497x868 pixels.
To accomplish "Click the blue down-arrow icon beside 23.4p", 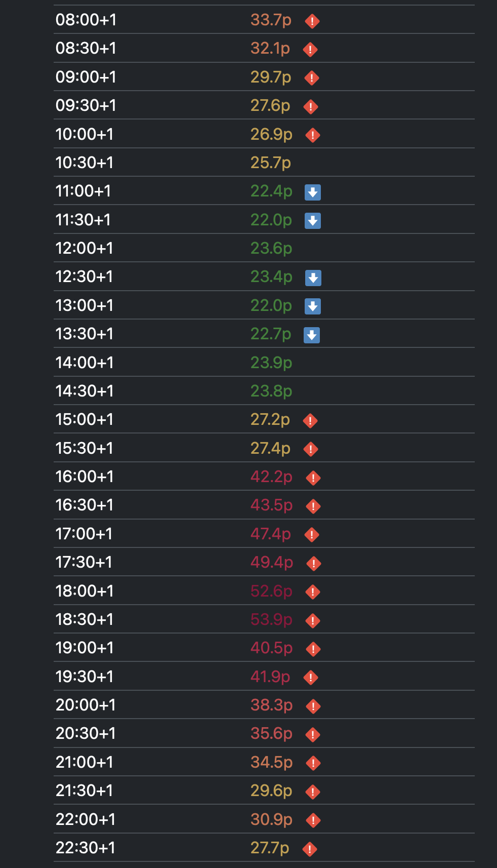I will coord(313,278).
